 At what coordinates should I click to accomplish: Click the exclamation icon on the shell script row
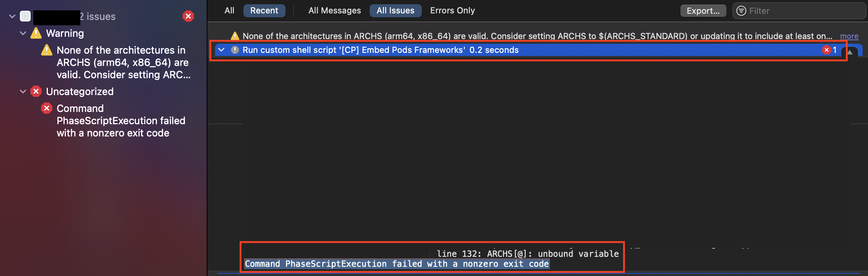coord(236,50)
